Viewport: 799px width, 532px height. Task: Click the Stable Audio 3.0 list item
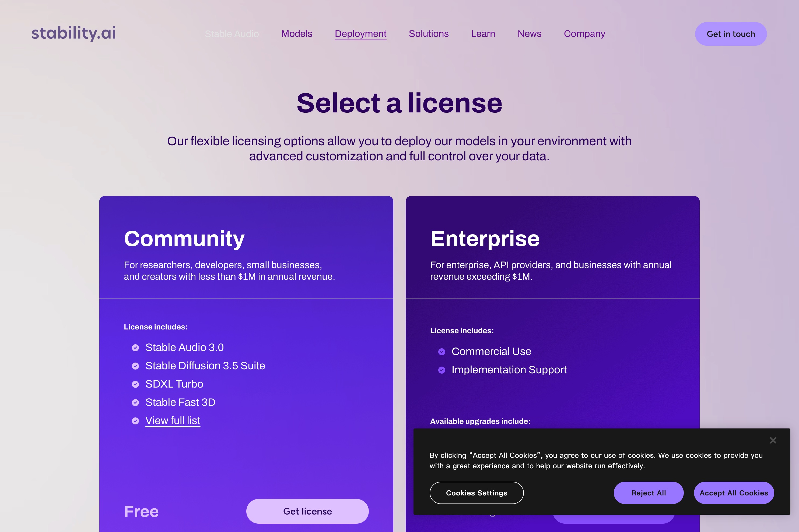point(184,347)
